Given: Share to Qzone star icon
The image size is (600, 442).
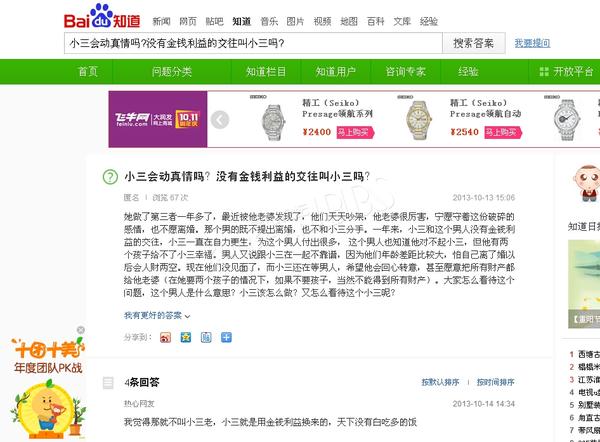Looking at the screenshot, I should tap(186, 337).
